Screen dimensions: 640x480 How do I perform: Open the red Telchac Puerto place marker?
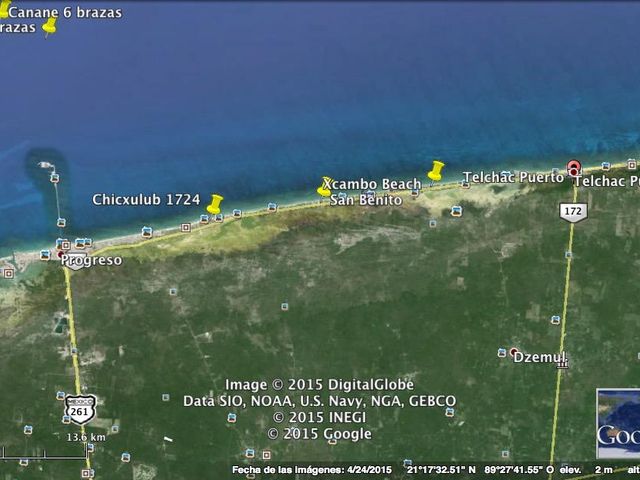tap(574, 167)
